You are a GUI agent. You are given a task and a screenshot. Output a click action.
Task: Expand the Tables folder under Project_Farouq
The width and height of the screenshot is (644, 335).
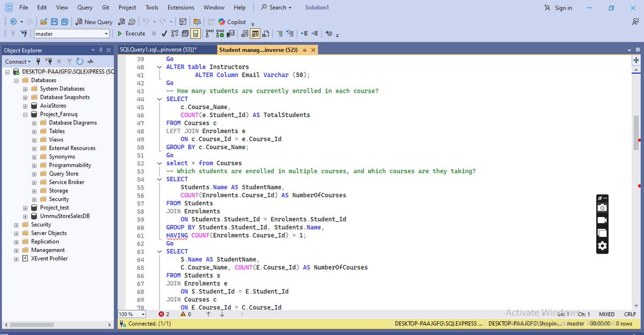[34, 131]
